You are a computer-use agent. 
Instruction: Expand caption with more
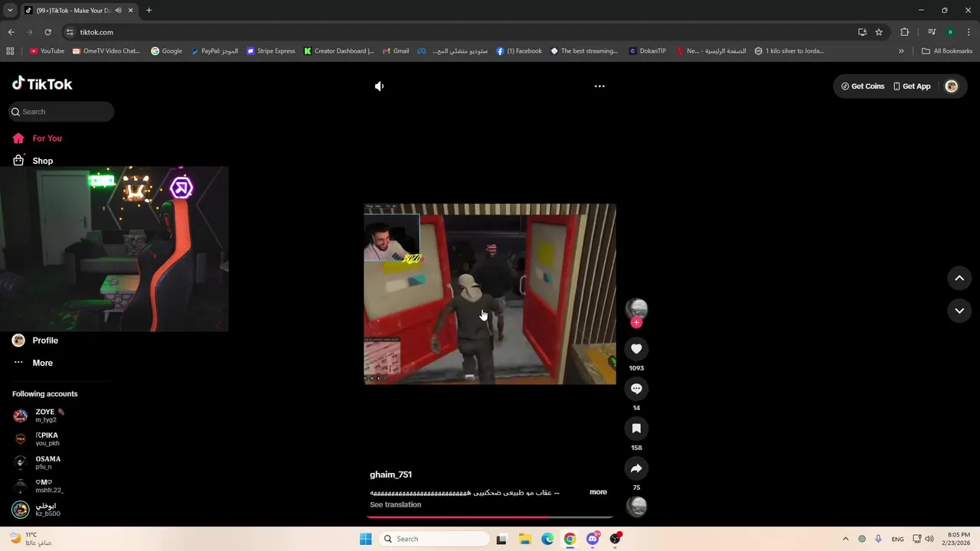pyautogui.click(x=598, y=492)
